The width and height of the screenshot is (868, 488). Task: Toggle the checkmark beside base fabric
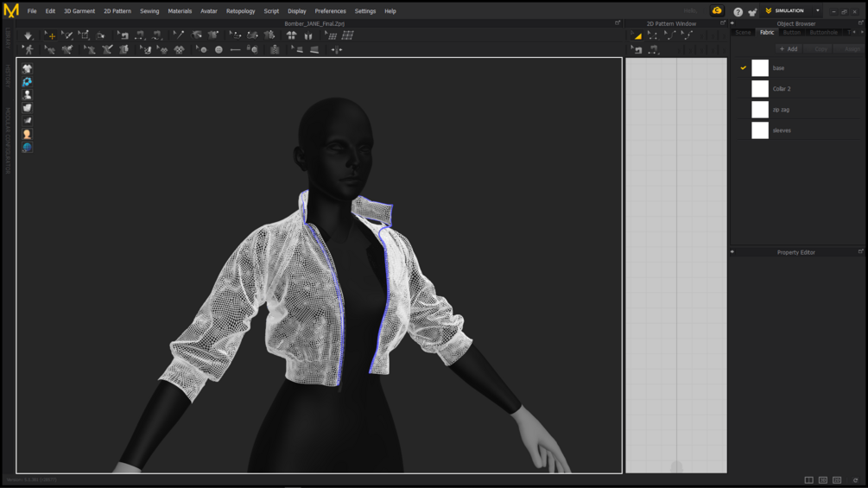(x=743, y=67)
